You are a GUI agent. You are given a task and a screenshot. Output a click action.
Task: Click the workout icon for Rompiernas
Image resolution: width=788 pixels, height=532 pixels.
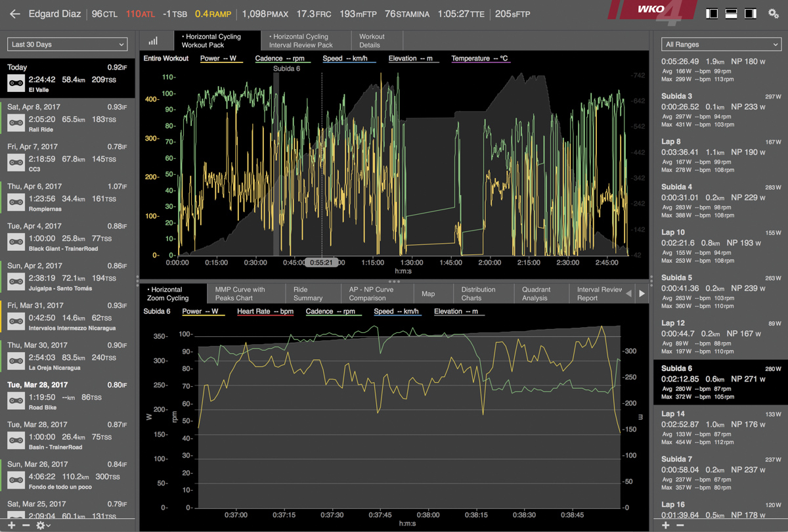click(16, 202)
